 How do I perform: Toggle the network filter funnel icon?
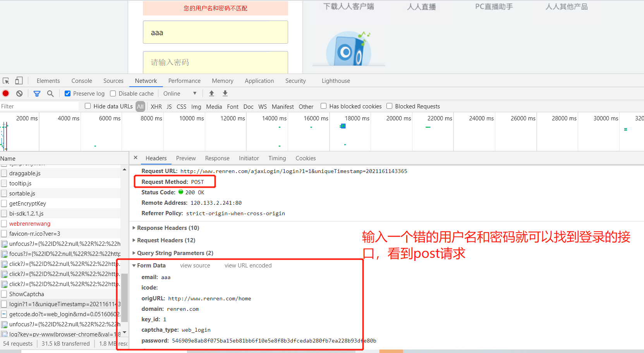(37, 94)
